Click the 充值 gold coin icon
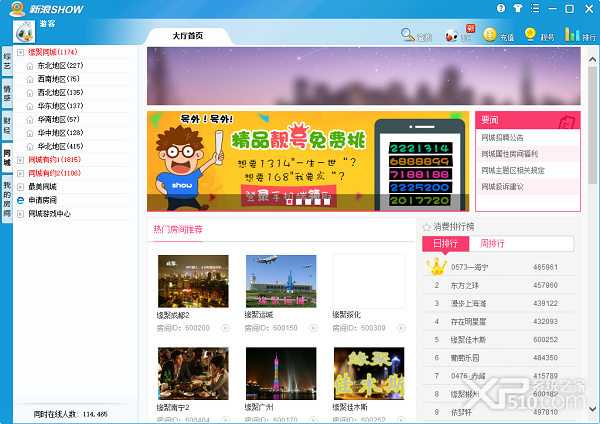This screenshot has height=424, width=600. (490, 35)
